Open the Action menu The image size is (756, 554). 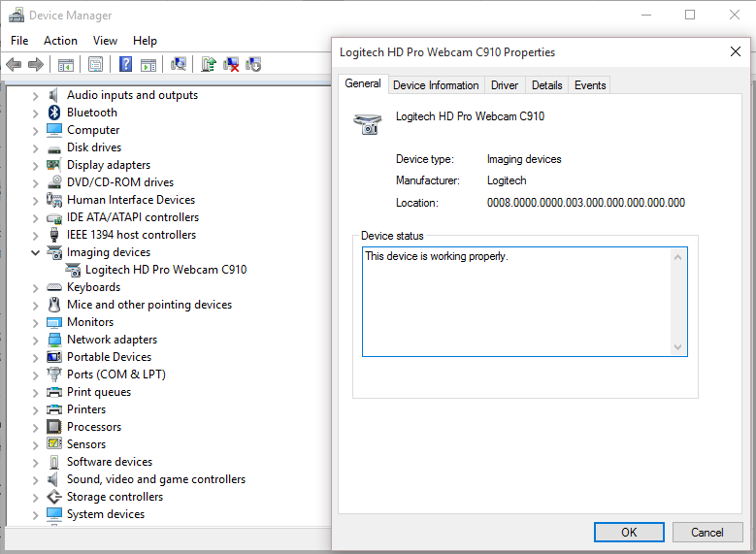pos(60,41)
